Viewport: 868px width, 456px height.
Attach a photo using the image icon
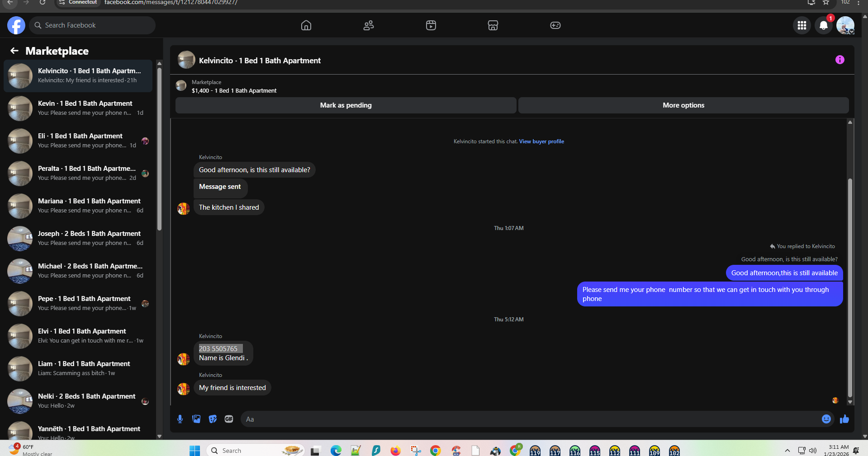click(x=196, y=419)
